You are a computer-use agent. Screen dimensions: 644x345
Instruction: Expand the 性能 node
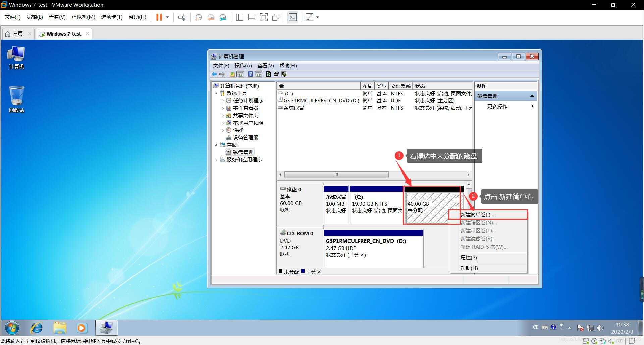(223, 130)
